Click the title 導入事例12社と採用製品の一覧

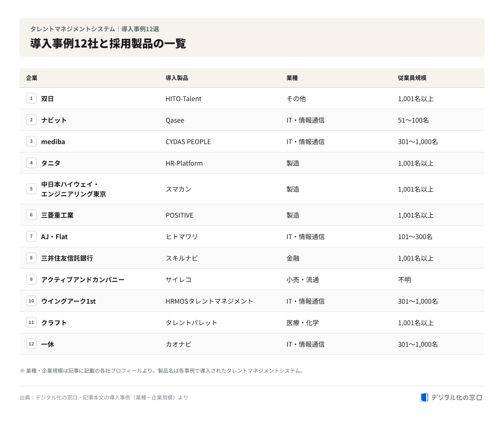(x=108, y=43)
